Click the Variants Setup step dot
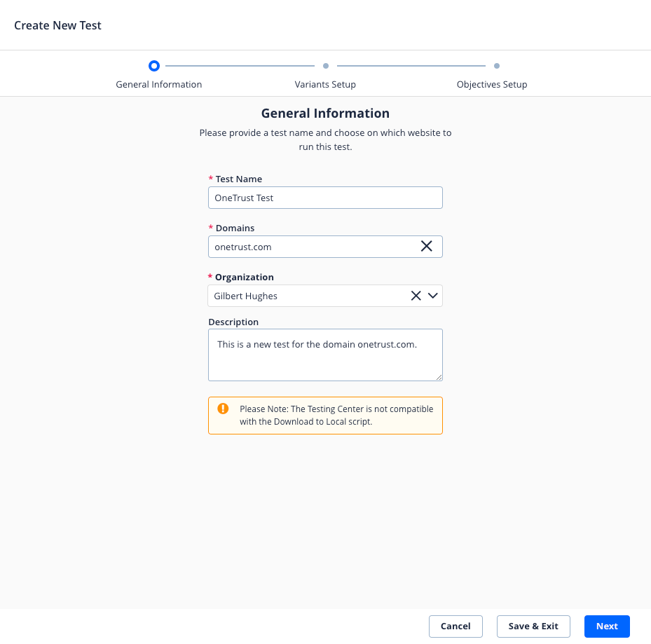Image resolution: width=651 pixels, height=644 pixels. [x=326, y=66]
